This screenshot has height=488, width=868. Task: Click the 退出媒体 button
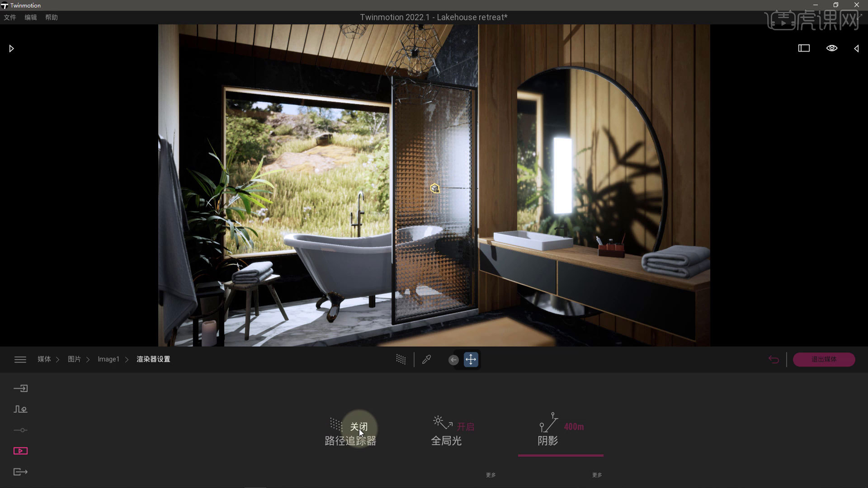point(824,360)
